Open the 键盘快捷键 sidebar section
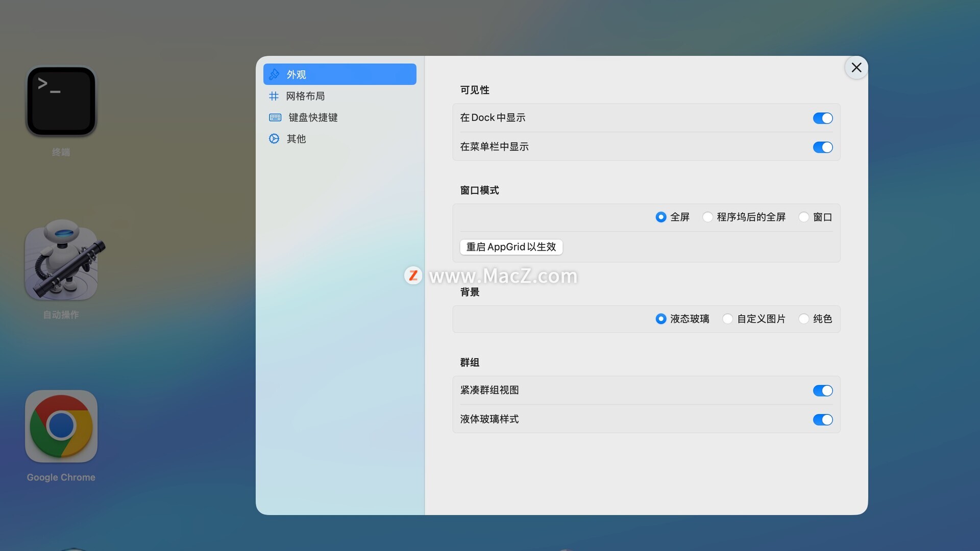Screen dimensions: 980x551 coord(313,117)
